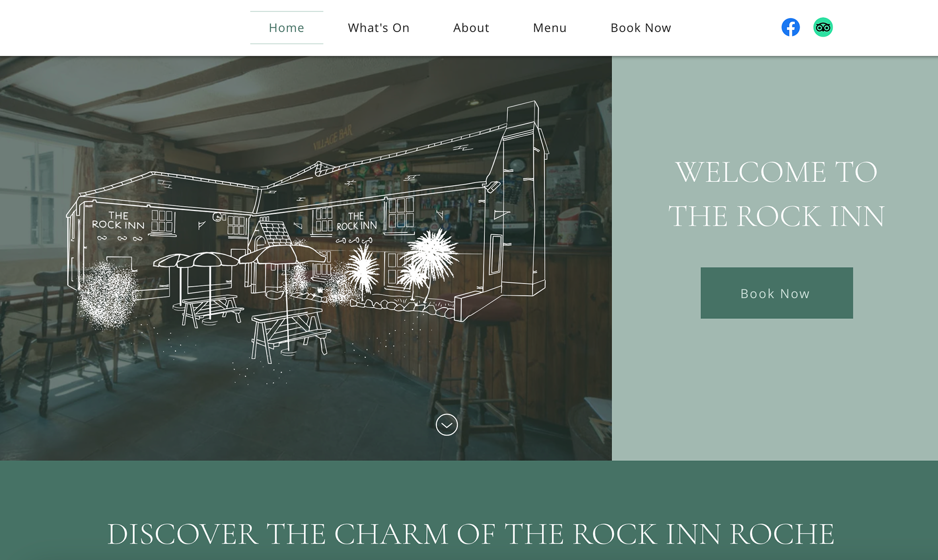Open the What's On page

tap(379, 28)
